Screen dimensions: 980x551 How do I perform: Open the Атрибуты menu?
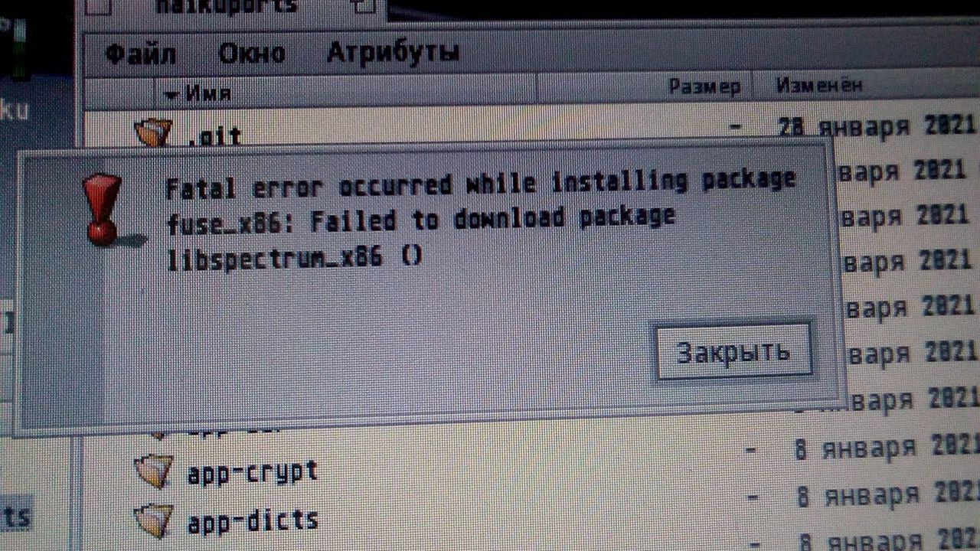(x=394, y=52)
